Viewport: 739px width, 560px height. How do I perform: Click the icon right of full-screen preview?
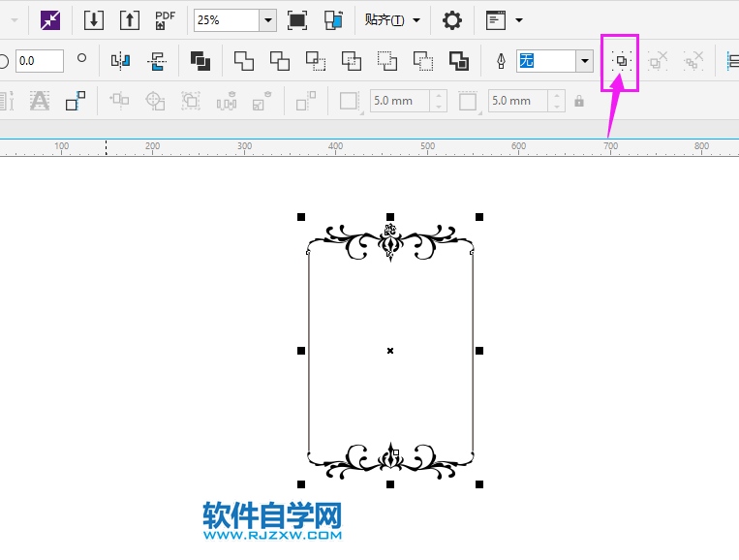333,20
